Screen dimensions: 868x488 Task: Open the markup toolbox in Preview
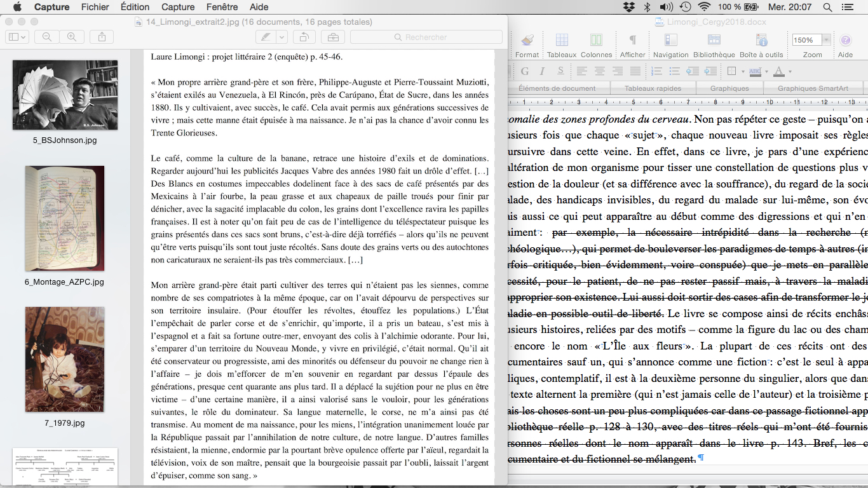click(x=333, y=37)
